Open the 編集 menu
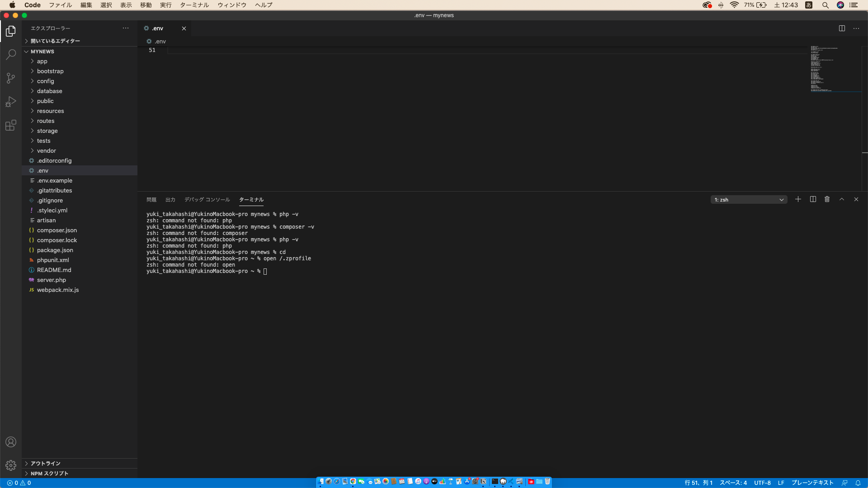The height and width of the screenshot is (488, 868). coord(86,5)
